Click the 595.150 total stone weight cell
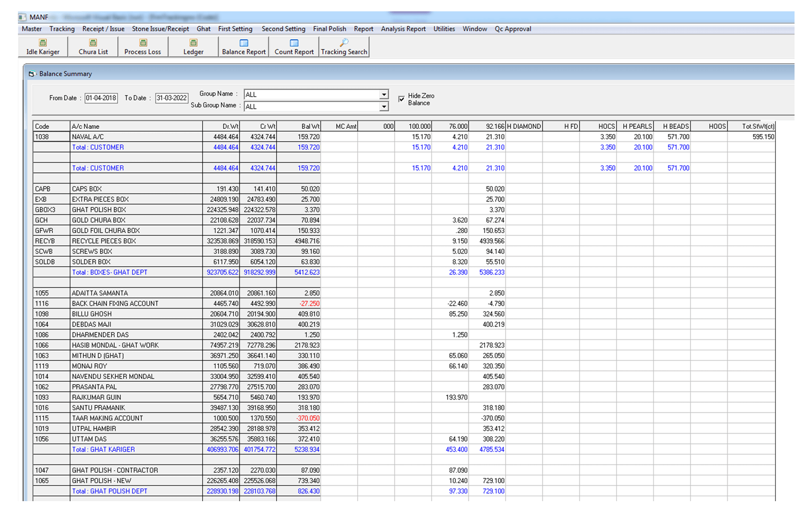 pyautogui.click(x=752, y=137)
